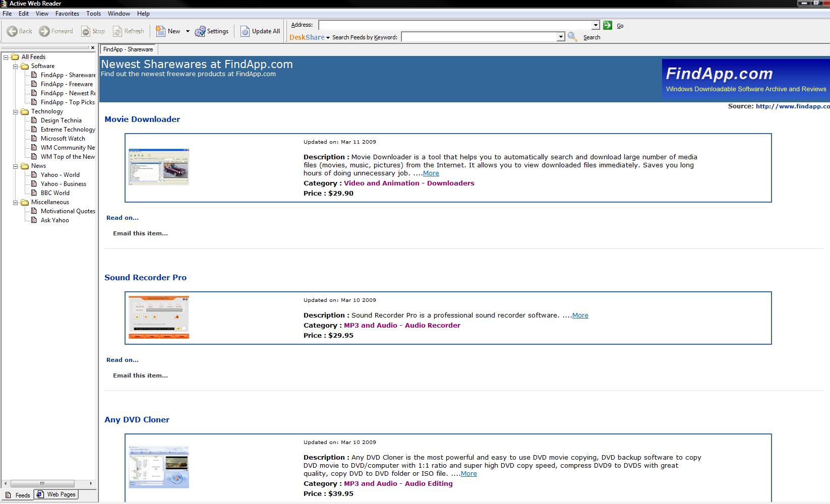Click the Address input field
This screenshot has height=504, width=830.
tap(455, 25)
